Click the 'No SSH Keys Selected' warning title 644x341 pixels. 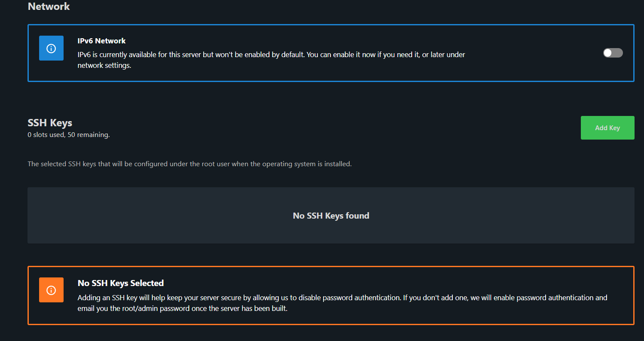pyautogui.click(x=121, y=283)
